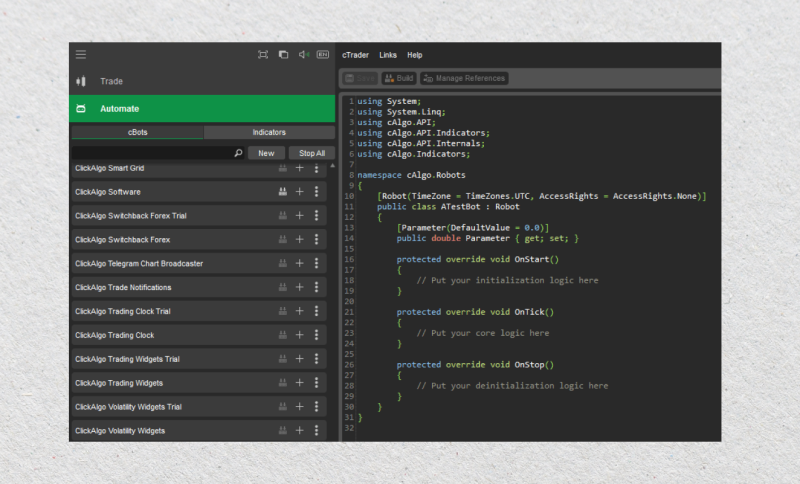
Task: Click the search magnifier icon
Action: click(238, 153)
